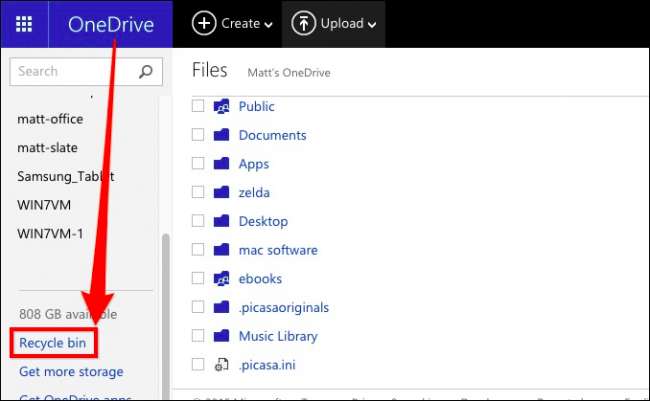The height and width of the screenshot is (401, 650).
Task: Select matt-office in the sidebar
Action: pos(50,119)
